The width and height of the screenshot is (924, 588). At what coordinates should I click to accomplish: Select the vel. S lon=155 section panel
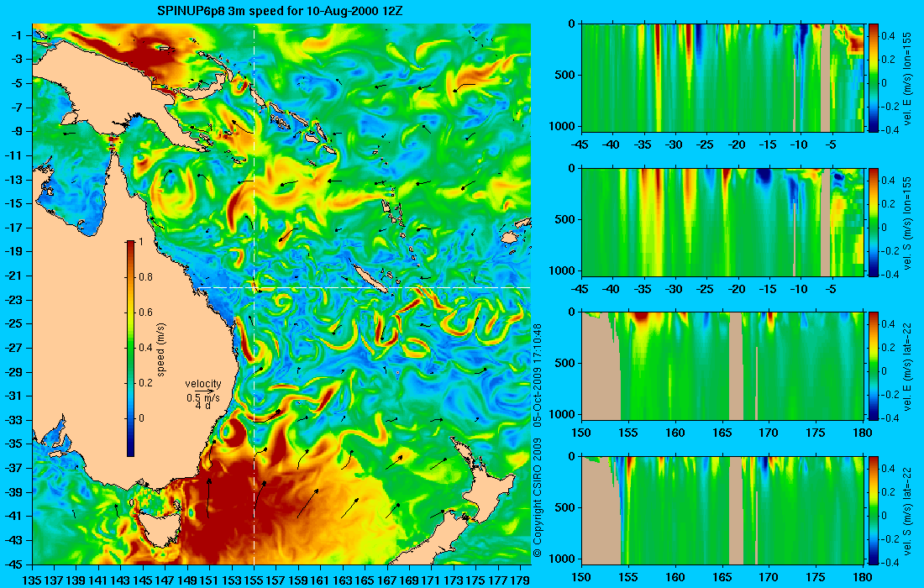pos(722,222)
